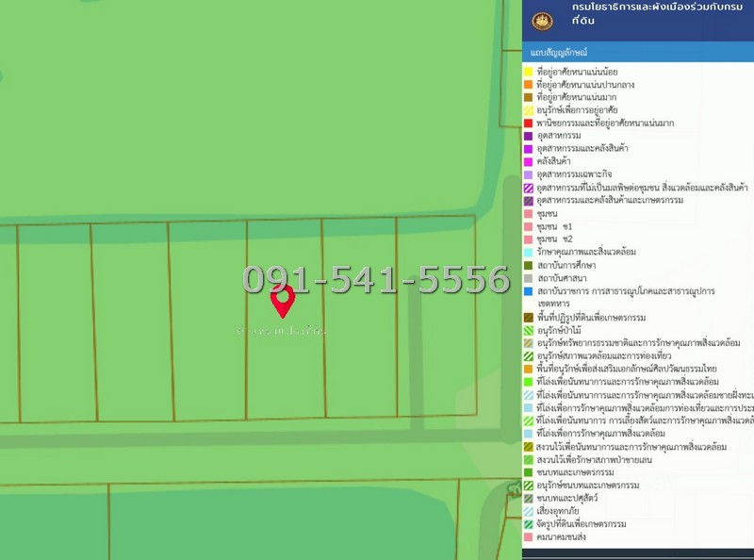754x560 pixels.
Task: Click the blue สถาบันราชการ legend icon
Action: click(x=529, y=292)
